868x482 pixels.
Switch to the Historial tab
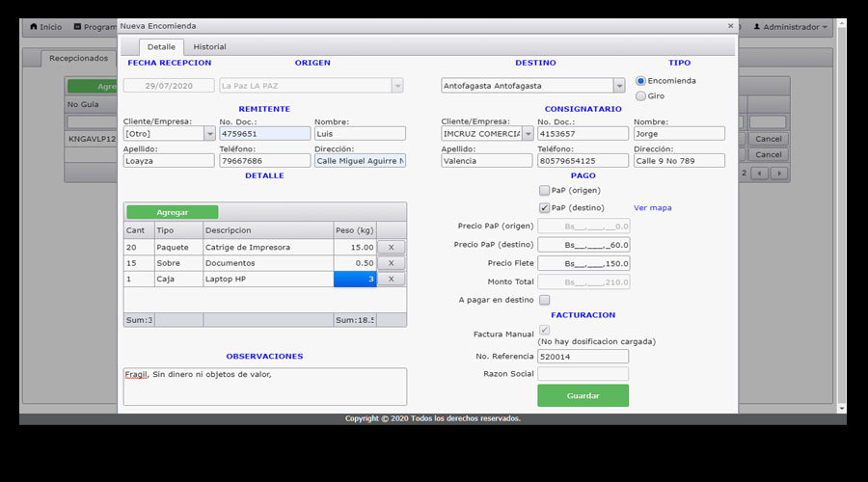coord(209,47)
